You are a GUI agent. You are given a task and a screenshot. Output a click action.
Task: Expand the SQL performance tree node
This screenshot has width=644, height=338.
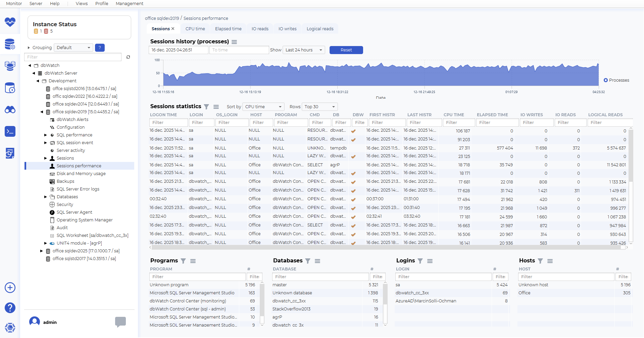pos(46,135)
